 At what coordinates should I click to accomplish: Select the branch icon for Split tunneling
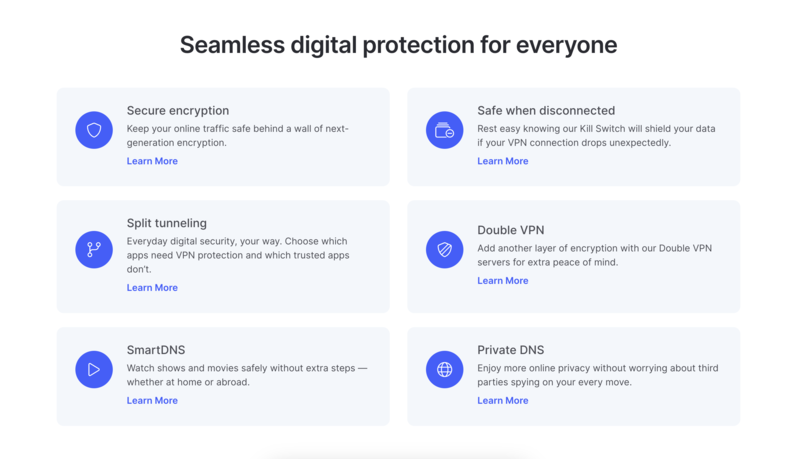[94, 249]
